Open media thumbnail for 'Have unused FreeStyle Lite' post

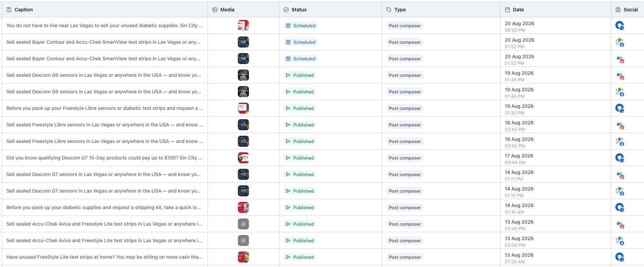[x=243, y=257]
